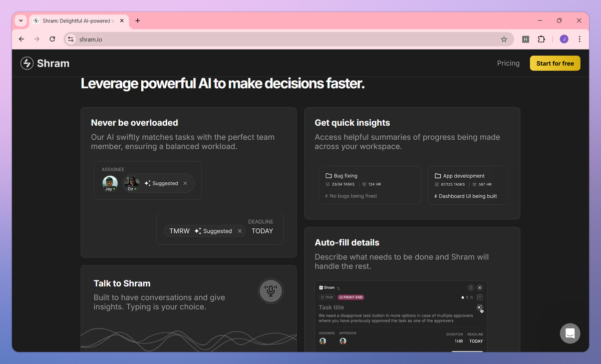Click the task card approver avatar
The image size is (601, 364).
tap(343, 341)
